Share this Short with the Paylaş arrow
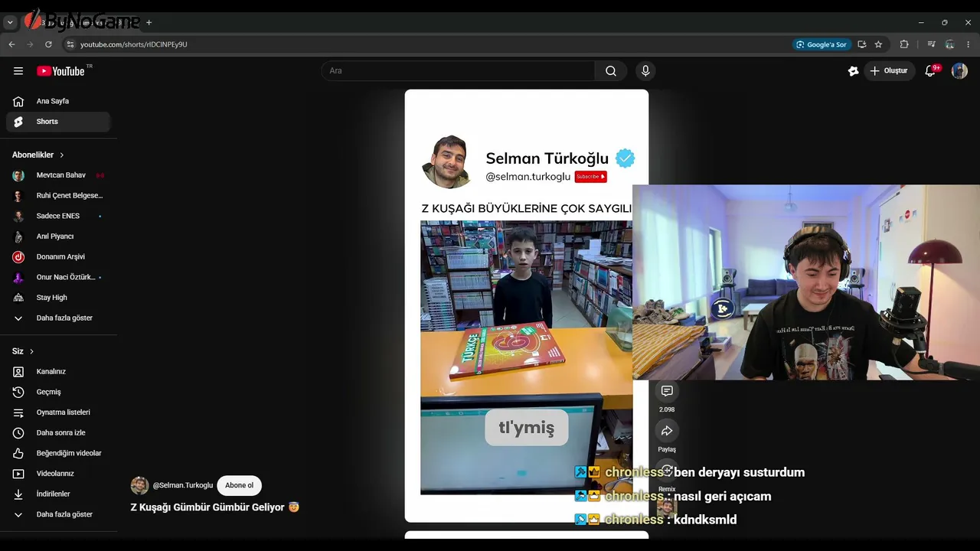 pyautogui.click(x=667, y=431)
